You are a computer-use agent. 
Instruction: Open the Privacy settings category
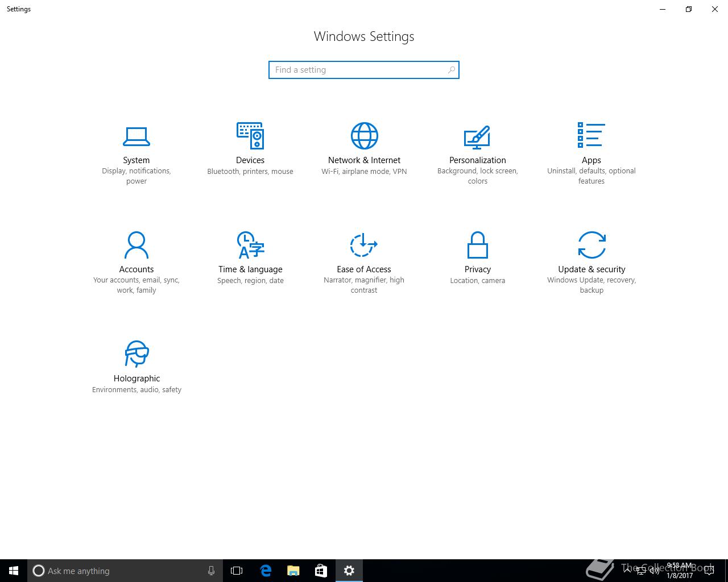click(478, 258)
